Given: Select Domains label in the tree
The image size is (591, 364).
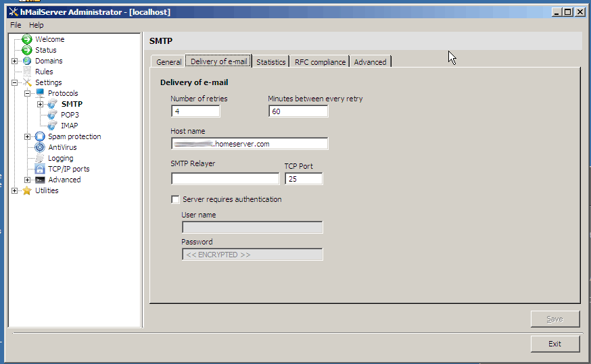Looking at the screenshot, I should click(x=49, y=61).
